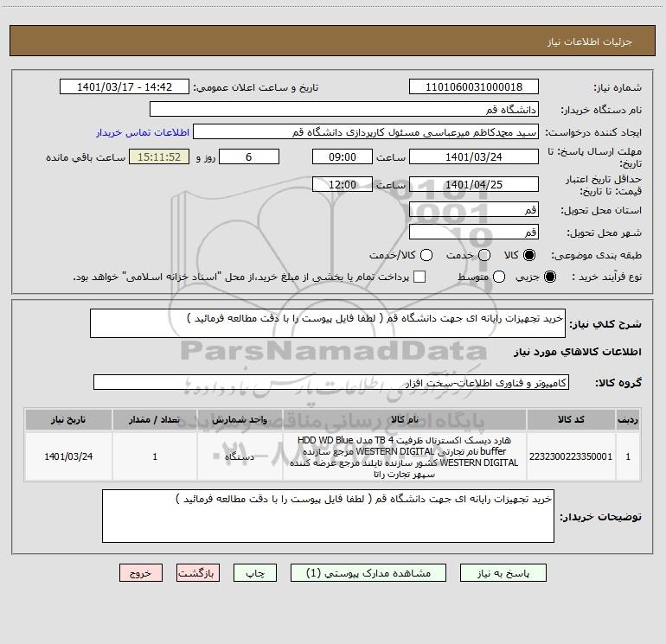666x644 pixels.
Task: Click the remaining time counter 15:11:52
Action: (x=159, y=156)
